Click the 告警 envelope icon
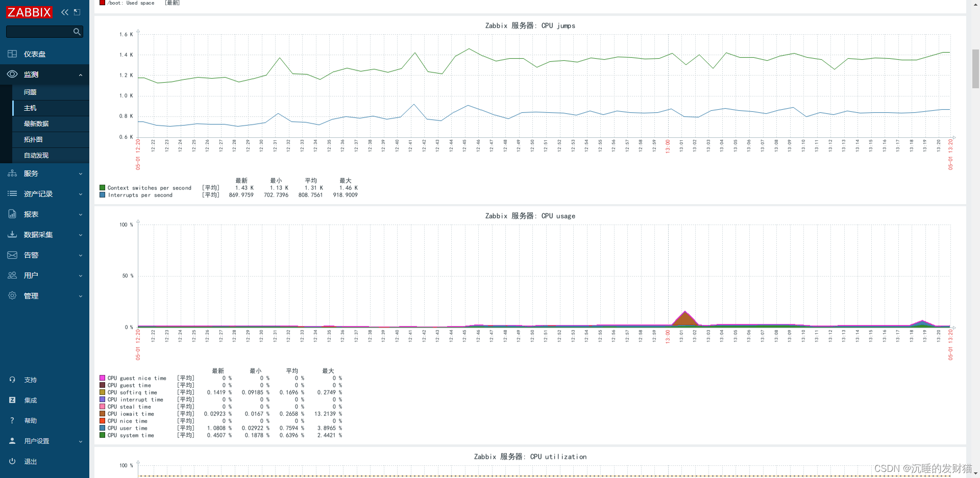Screen dimensions: 980x478 [x=12, y=255]
